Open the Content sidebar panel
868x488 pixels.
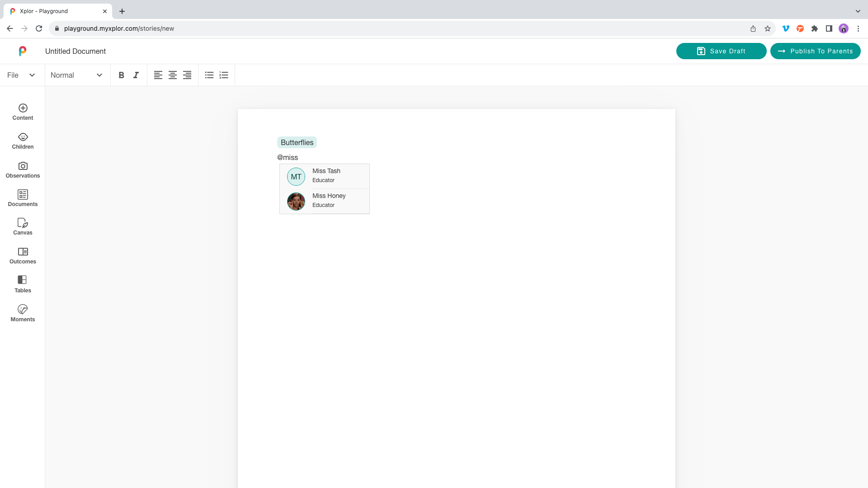tap(23, 112)
